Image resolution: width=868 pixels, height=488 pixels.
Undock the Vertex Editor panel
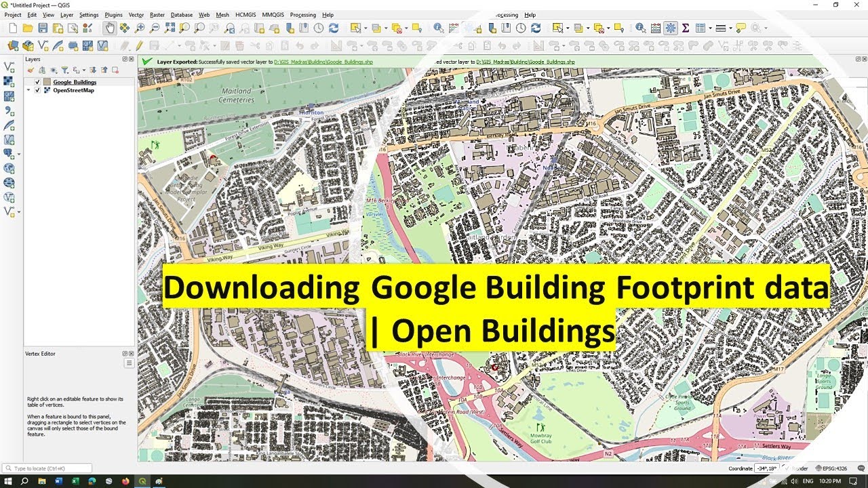click(x=125, y=354)
